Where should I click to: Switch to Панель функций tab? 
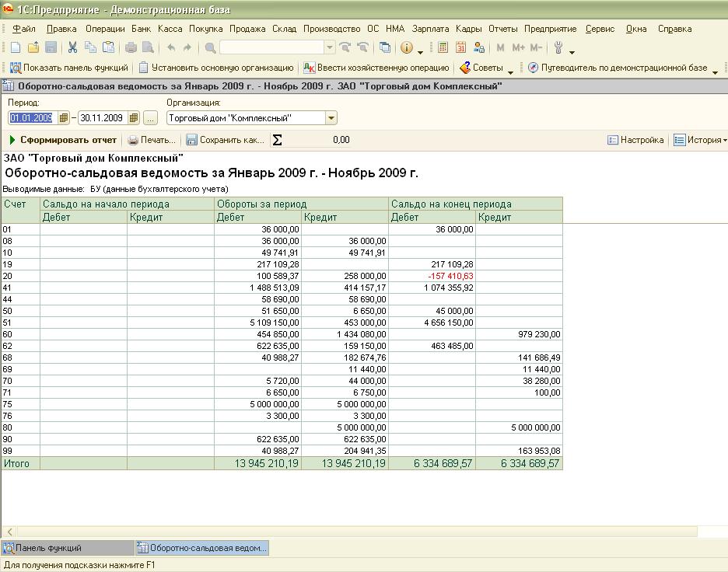coord(68,548)
